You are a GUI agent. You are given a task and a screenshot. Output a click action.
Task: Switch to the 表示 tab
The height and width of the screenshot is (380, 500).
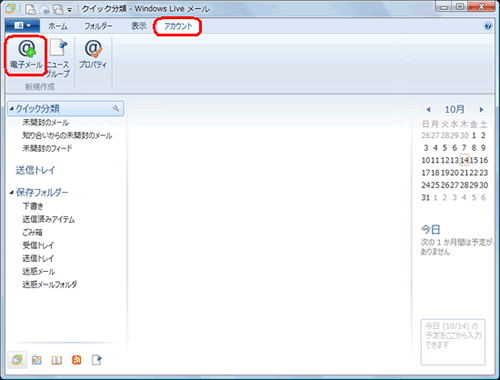[139, 26]
